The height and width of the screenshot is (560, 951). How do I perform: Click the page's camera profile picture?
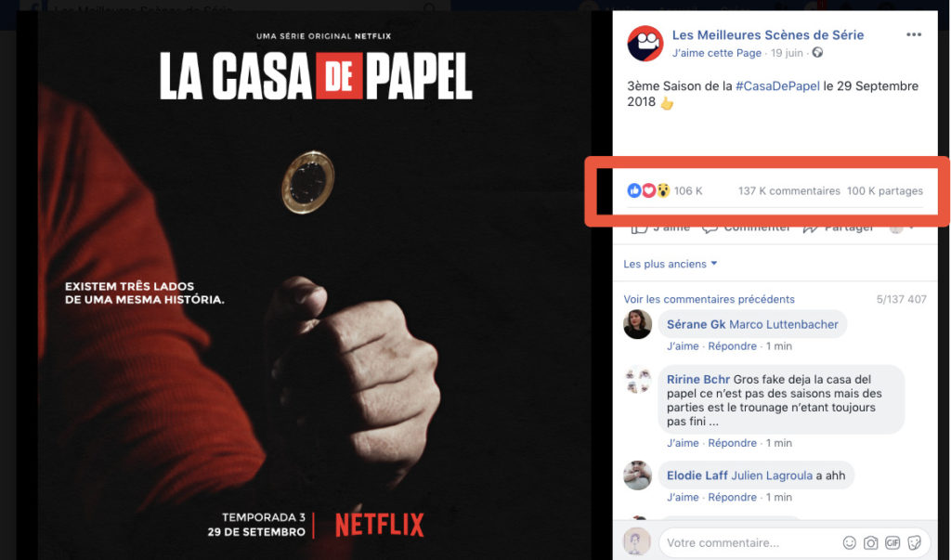[645, 44]
